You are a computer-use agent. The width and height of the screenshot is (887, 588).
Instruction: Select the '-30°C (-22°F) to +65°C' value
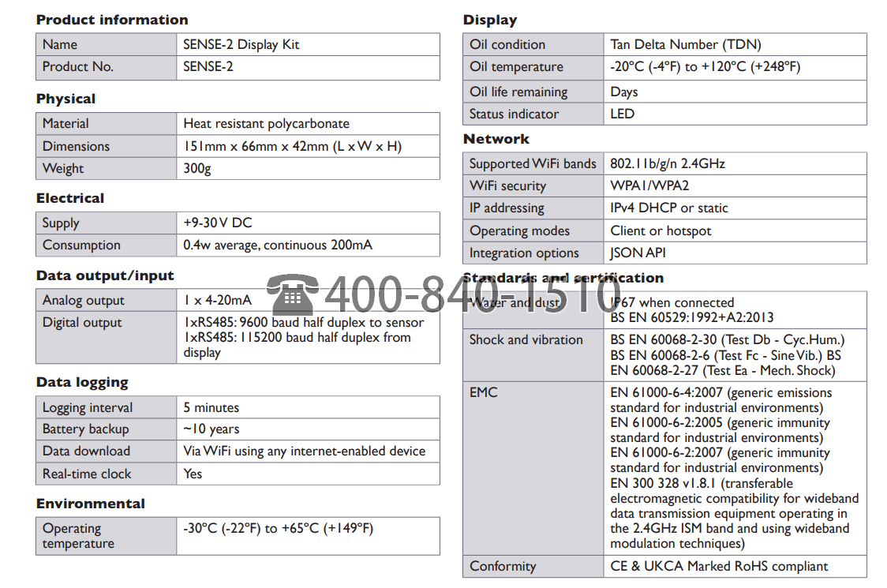tap(279, 529)
